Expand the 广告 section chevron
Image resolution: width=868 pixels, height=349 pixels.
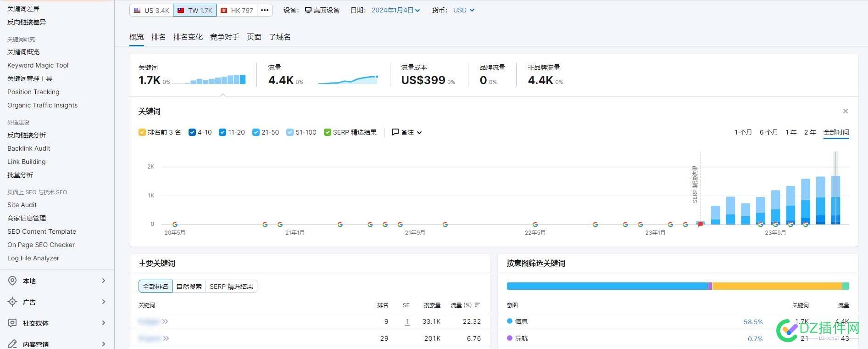click(104, 302)
